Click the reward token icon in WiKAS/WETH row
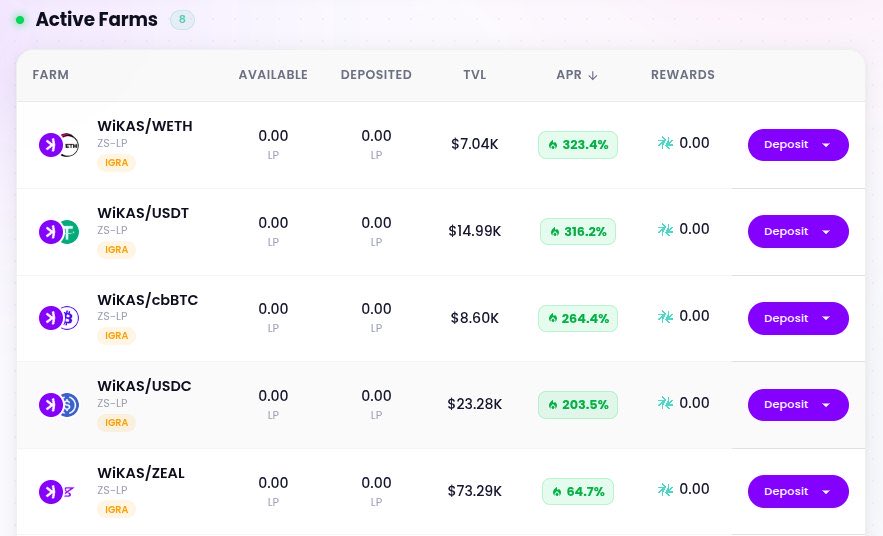 coord(666,143)
